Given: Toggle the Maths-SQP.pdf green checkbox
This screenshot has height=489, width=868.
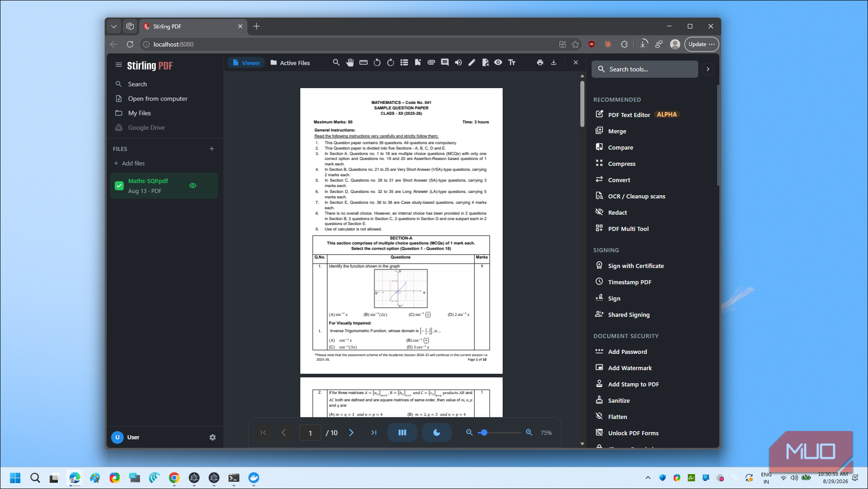Looking at the screenshot, I should click(119, 186).
